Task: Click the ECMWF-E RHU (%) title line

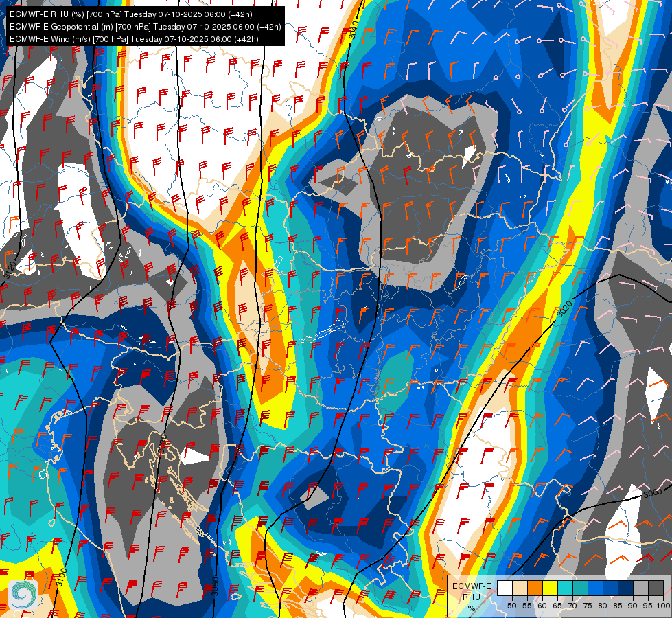Action: (x=130, y=14)
